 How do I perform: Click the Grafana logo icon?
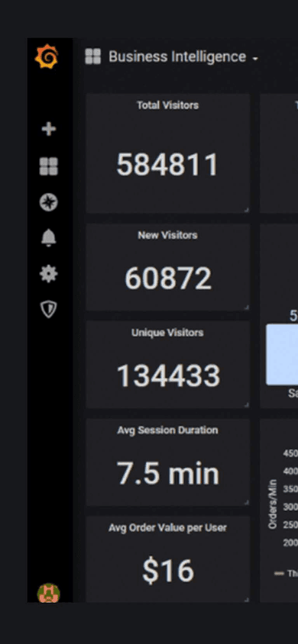[47, 56]
